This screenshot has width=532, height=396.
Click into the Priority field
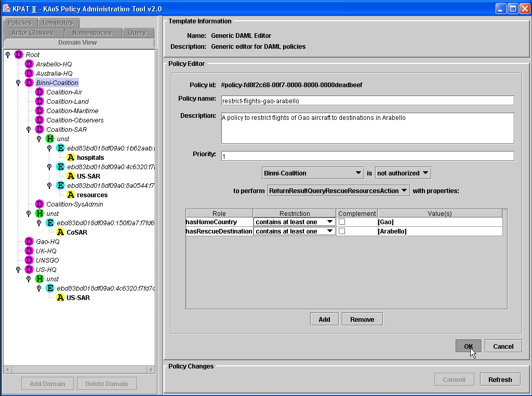click(368, 156)
